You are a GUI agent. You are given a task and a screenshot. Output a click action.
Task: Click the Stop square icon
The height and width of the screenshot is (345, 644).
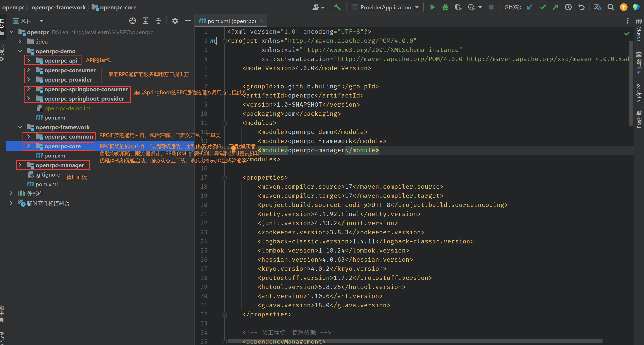[x=491, y=7]
